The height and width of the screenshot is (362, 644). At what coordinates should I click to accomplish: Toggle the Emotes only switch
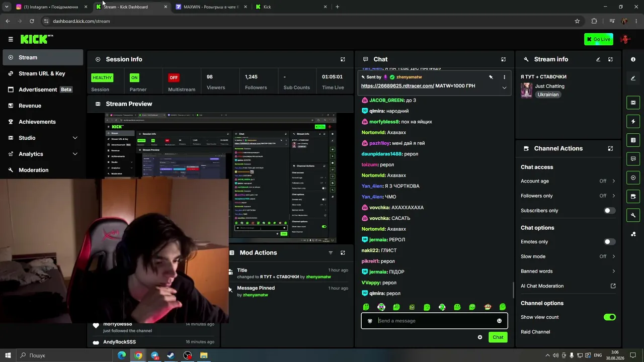[609, 242]
